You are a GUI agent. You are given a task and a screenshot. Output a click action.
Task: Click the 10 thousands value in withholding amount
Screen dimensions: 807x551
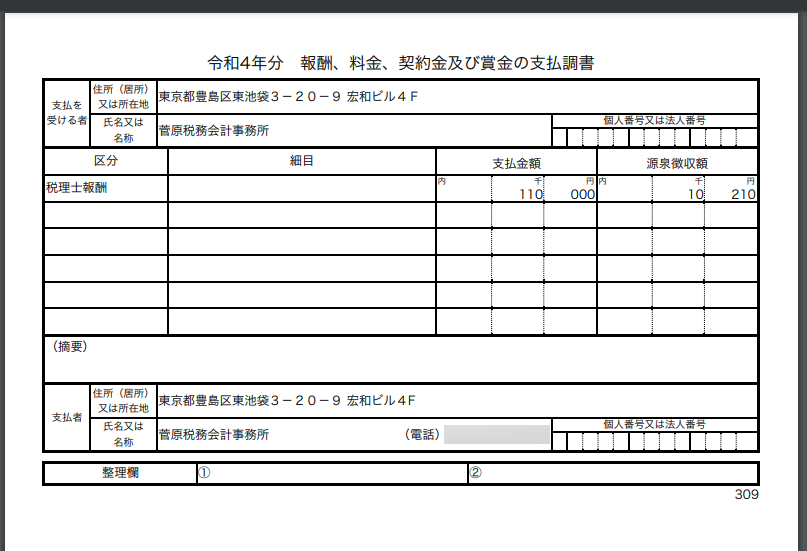694,195
